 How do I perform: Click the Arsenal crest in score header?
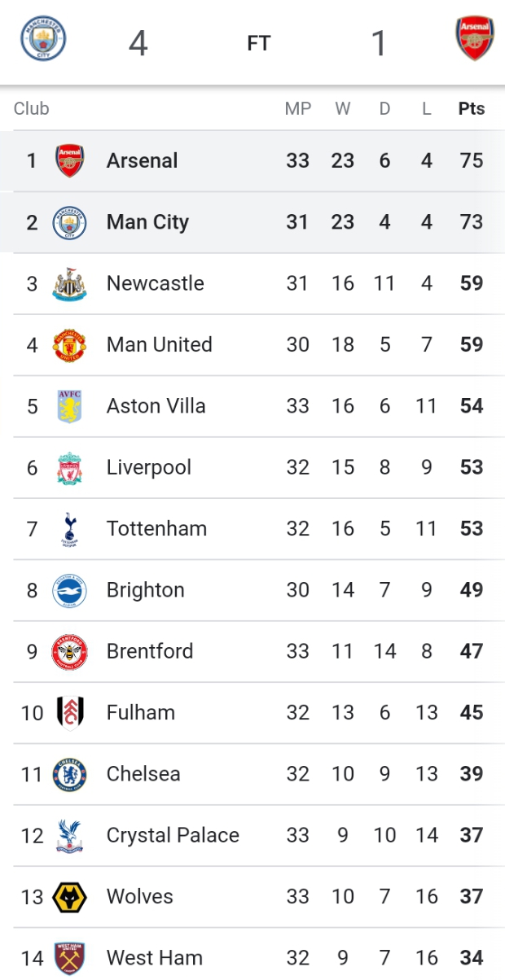point(475,39)
